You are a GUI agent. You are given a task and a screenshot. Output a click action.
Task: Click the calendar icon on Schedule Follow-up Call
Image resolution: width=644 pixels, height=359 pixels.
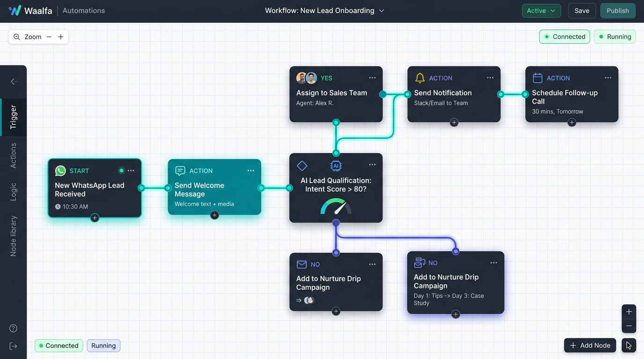(x=537, y=78)
